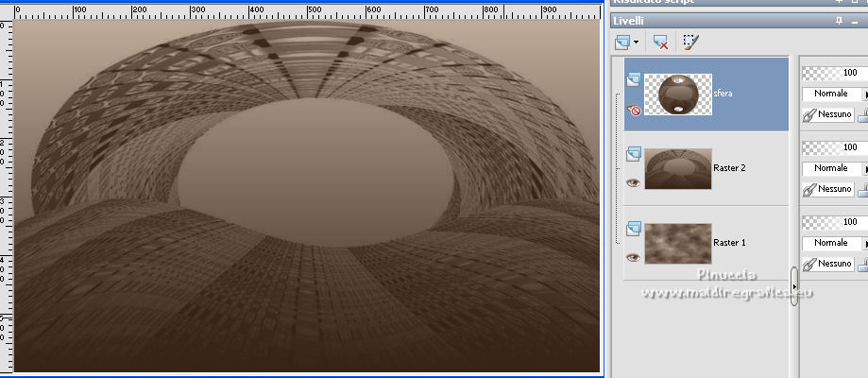Click the Nessuno link set button for Raster 2

coord(828,189)
